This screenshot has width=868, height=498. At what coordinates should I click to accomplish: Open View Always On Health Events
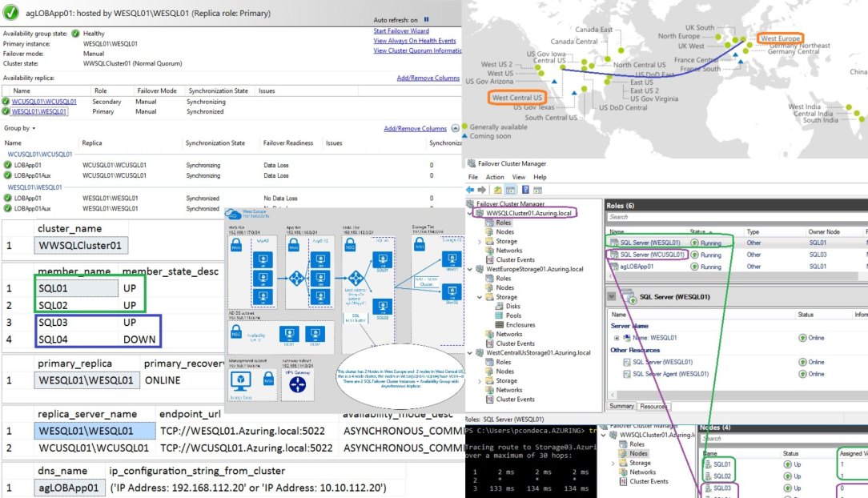point(415,41)
